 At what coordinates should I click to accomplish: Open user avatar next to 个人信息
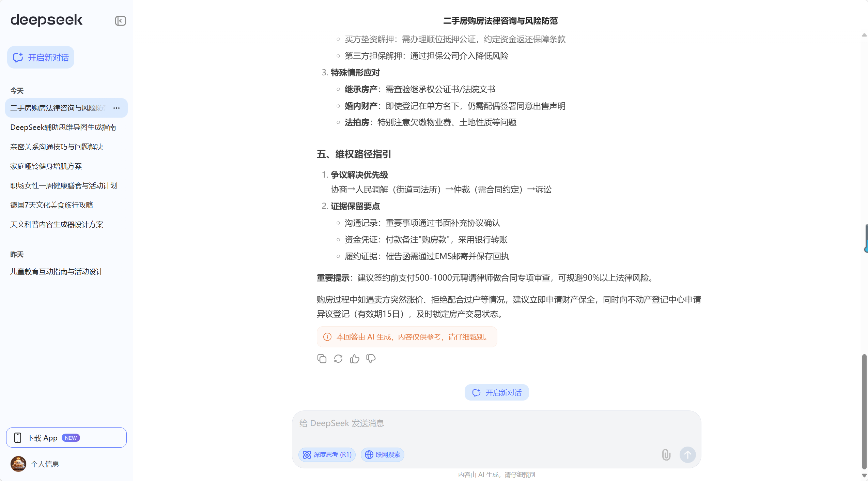click(18, 464)
